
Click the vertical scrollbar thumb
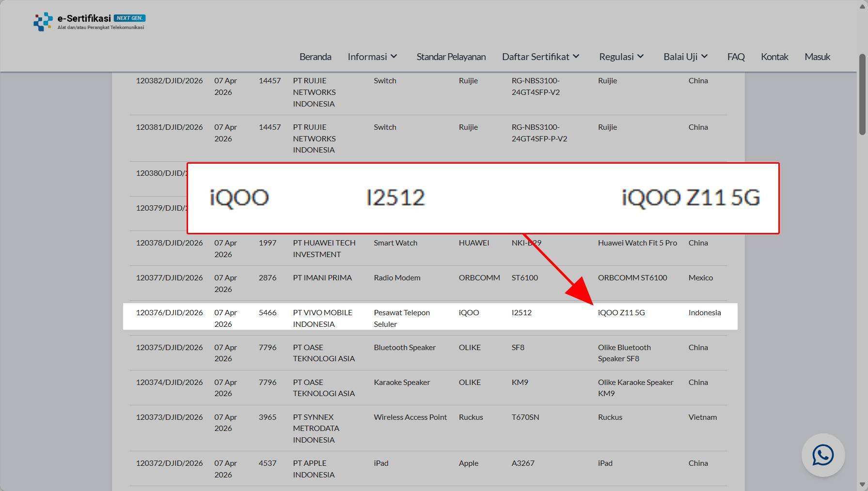click(863, 94)
